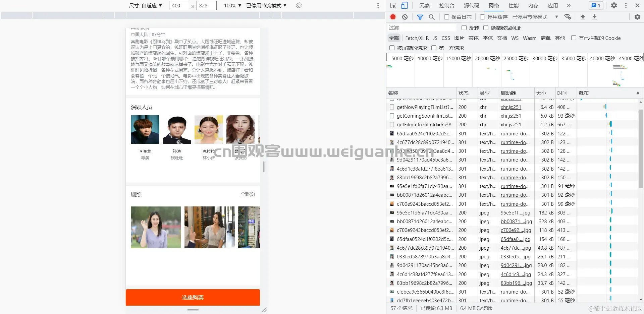Clear the network log
This screenshot has width=644, height=314.
[x=405, y=17]
